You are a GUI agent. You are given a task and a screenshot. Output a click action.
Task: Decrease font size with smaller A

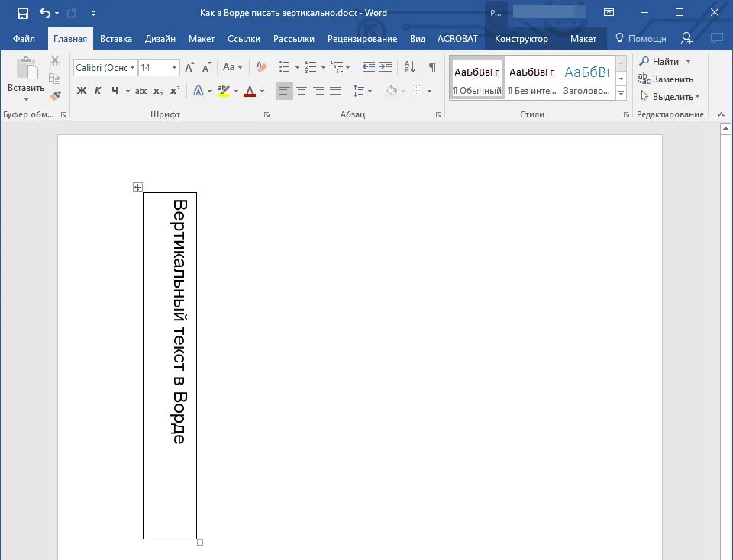coord(207,68)
